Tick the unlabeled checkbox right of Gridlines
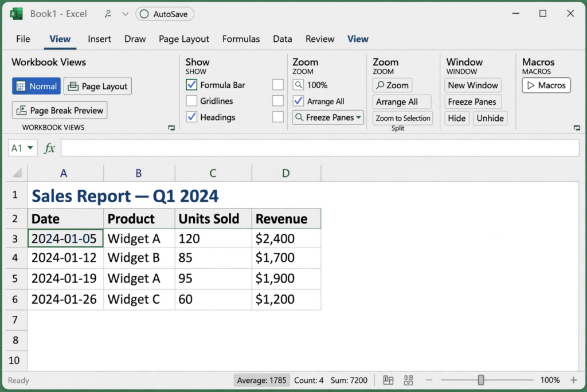The width and height of the screenshot is (587, 392). (x=278, y=101)
